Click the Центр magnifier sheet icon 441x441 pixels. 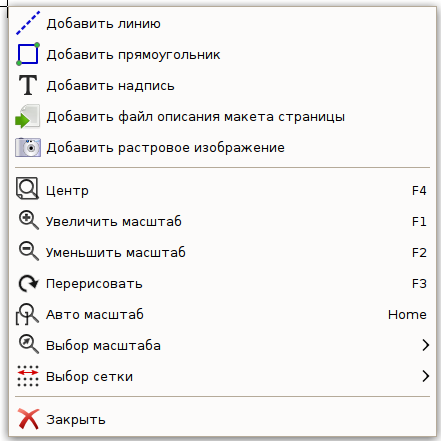(x=28, y=188)
